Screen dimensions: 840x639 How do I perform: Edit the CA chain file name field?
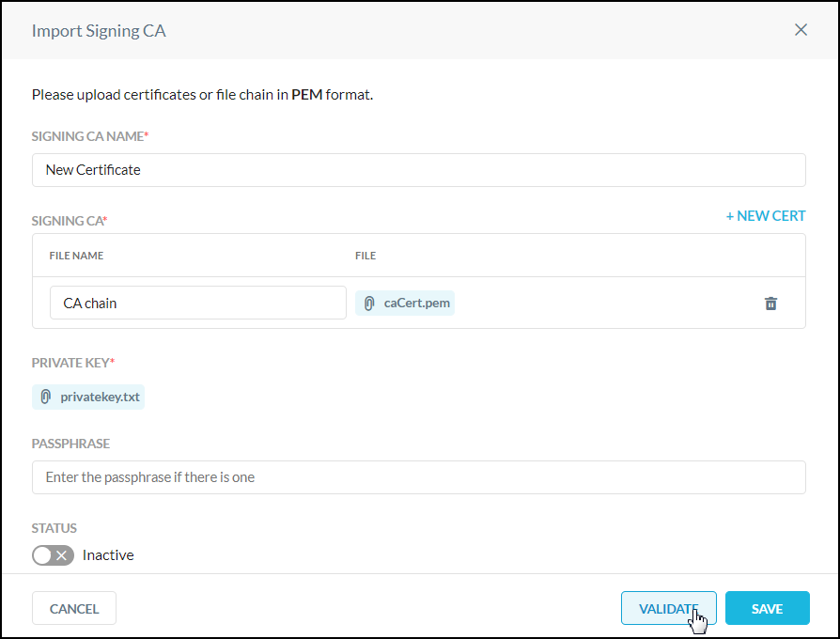click(197, 304)
